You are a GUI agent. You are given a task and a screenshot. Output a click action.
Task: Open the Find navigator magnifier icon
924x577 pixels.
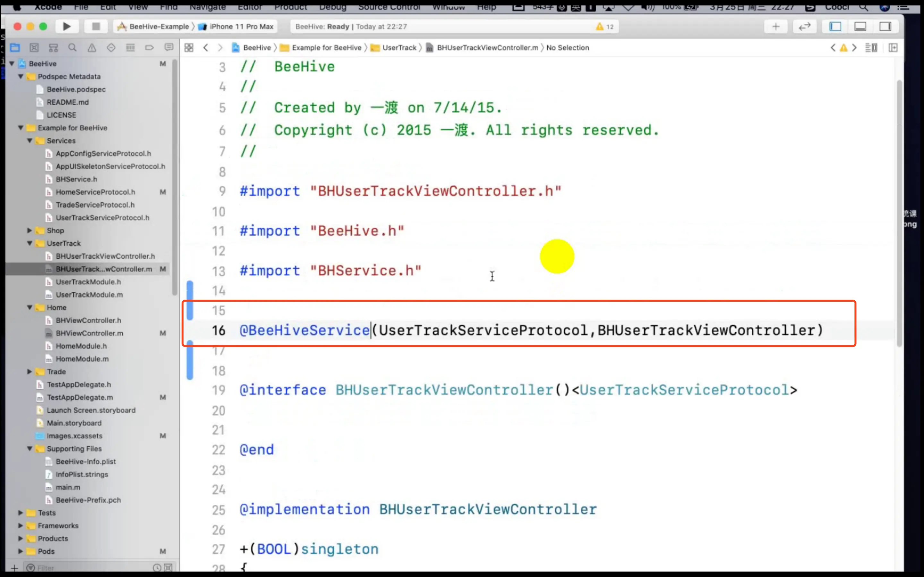pos(72,48)
